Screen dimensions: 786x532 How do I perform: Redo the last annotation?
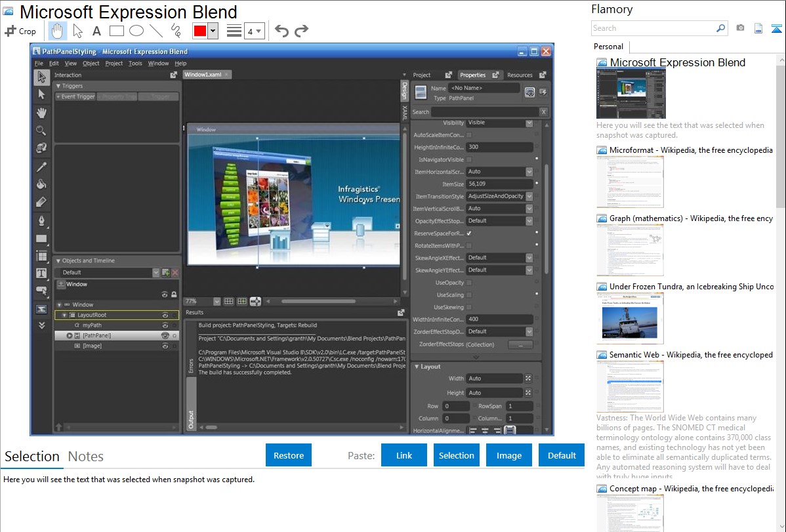click(301, 31)
